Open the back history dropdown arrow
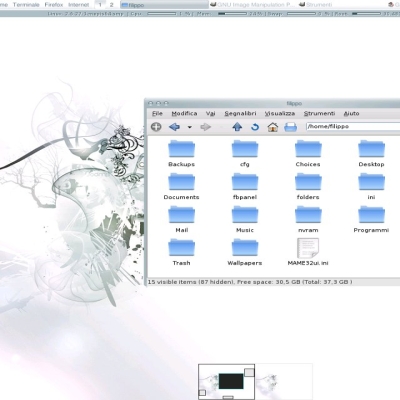 point(190,127)
